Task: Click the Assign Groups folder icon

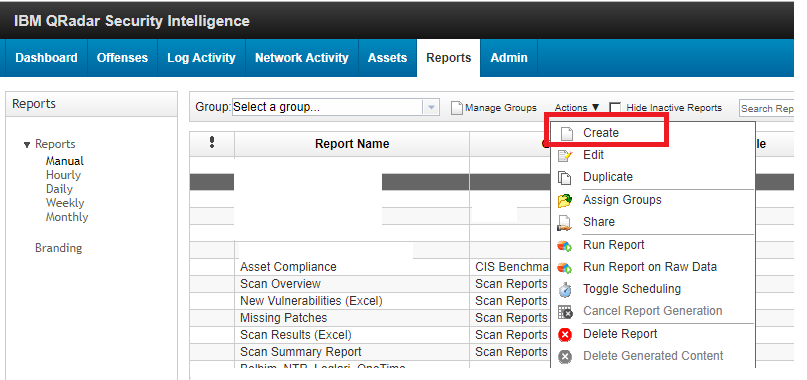Action: (565, 200)
